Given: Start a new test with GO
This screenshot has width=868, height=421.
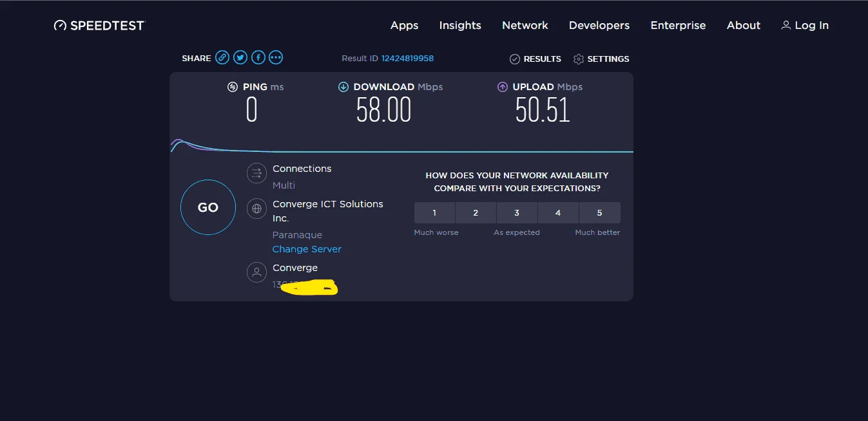Looking at the screenshot, I should click(208, 207).
